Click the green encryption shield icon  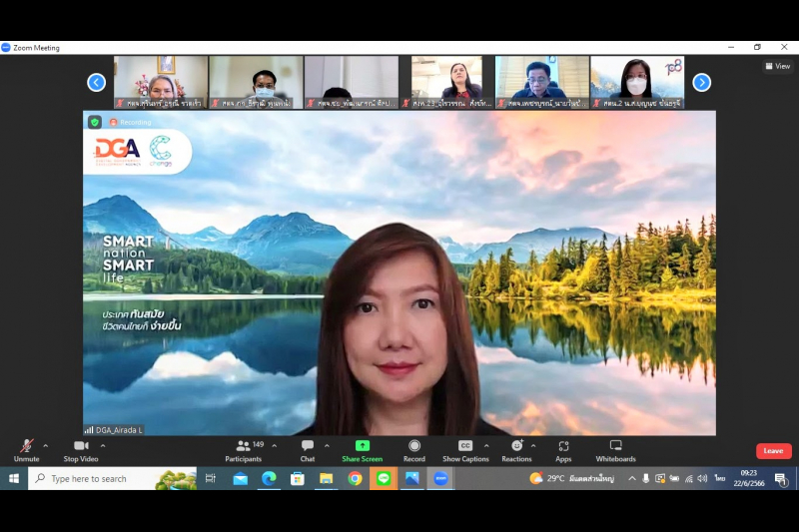coord(95,122)
